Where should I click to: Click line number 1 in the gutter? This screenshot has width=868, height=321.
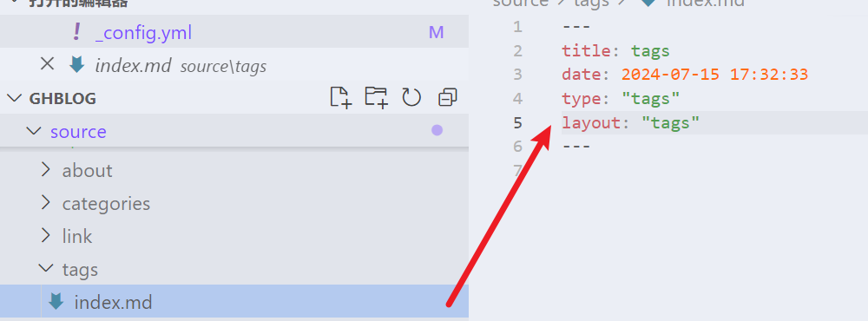[x=517, y=27]
